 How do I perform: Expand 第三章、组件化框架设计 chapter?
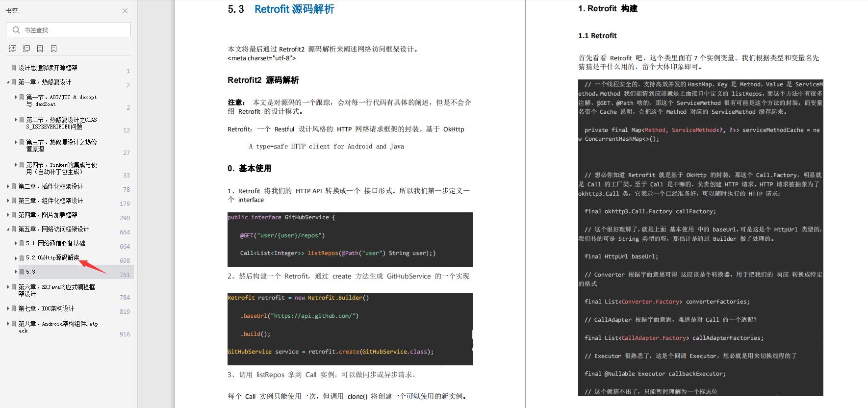[8, 201]
